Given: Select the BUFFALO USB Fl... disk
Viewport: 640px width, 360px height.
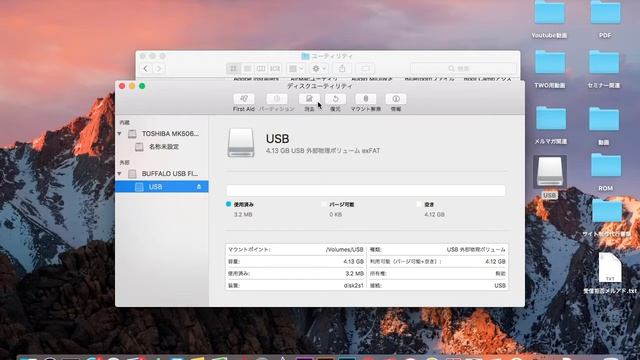Looking at the screenshot, I should tap(163, 173).
